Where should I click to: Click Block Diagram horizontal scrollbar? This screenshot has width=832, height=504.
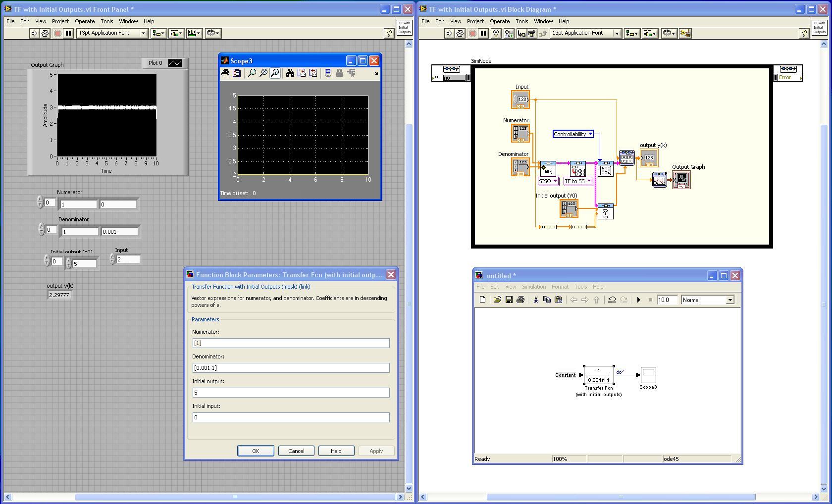pos(621,497)
